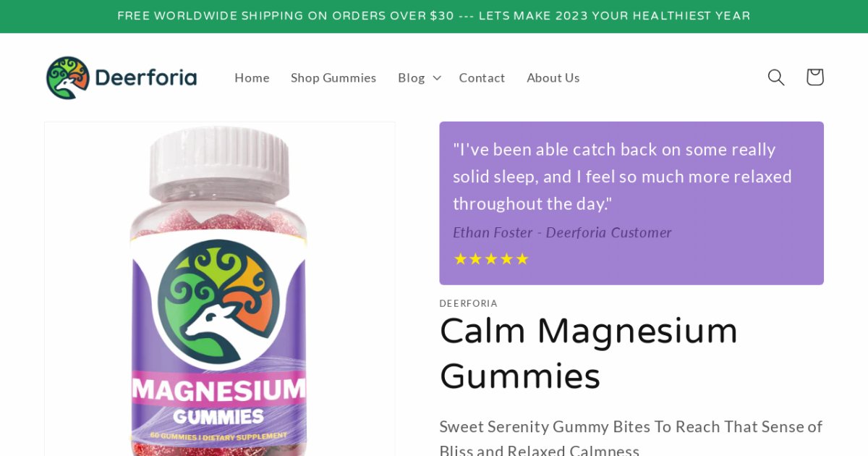Click the Sweet Serenity Gummy Bites description

pyautogui.click(x=631, y=438)
